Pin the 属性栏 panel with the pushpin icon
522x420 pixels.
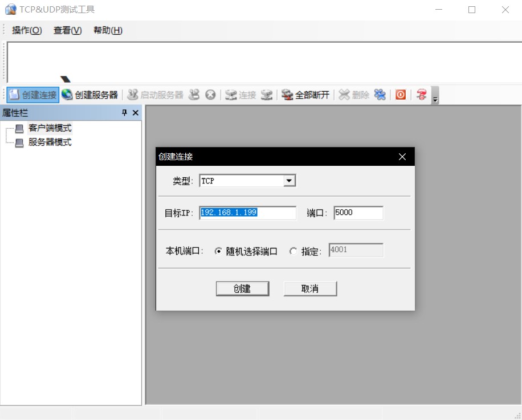coord(124,112)
